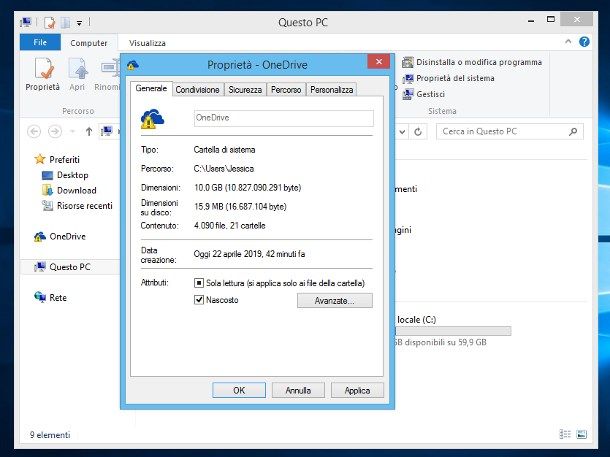This screenshot has height=457, width=610.
Task: Select the Visualizza ribbon tab
Action: pos(147,43)
